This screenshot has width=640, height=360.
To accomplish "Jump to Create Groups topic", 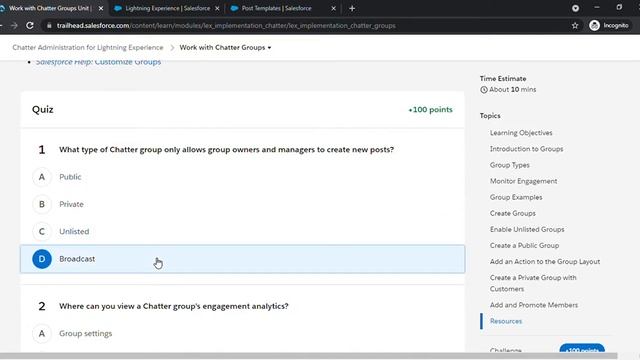I will tap(513, 213).
